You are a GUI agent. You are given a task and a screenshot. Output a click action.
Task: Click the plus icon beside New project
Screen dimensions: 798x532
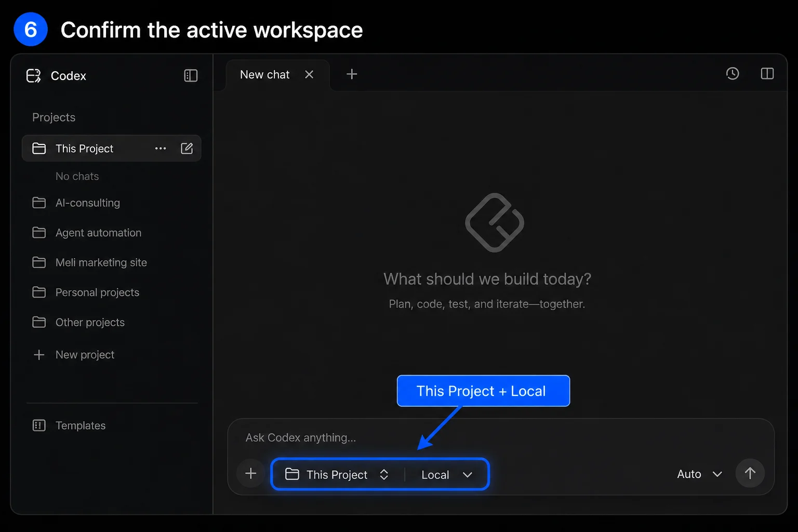coord(39,355)
